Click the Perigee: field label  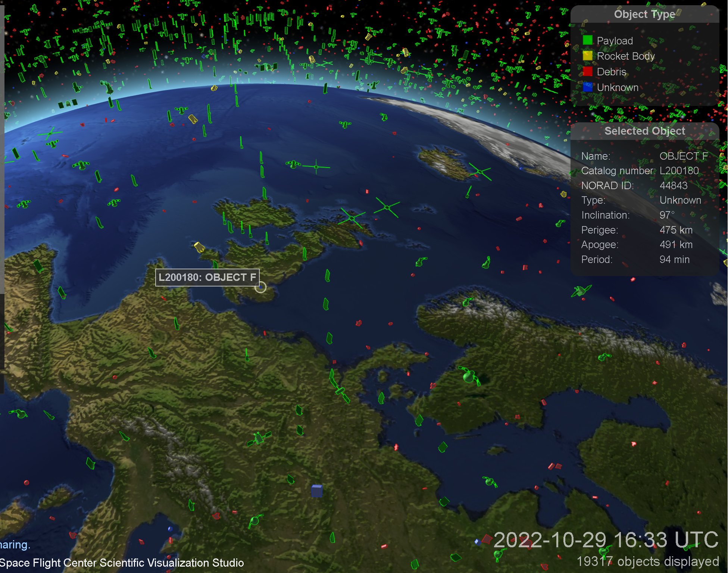pos(600,230)
